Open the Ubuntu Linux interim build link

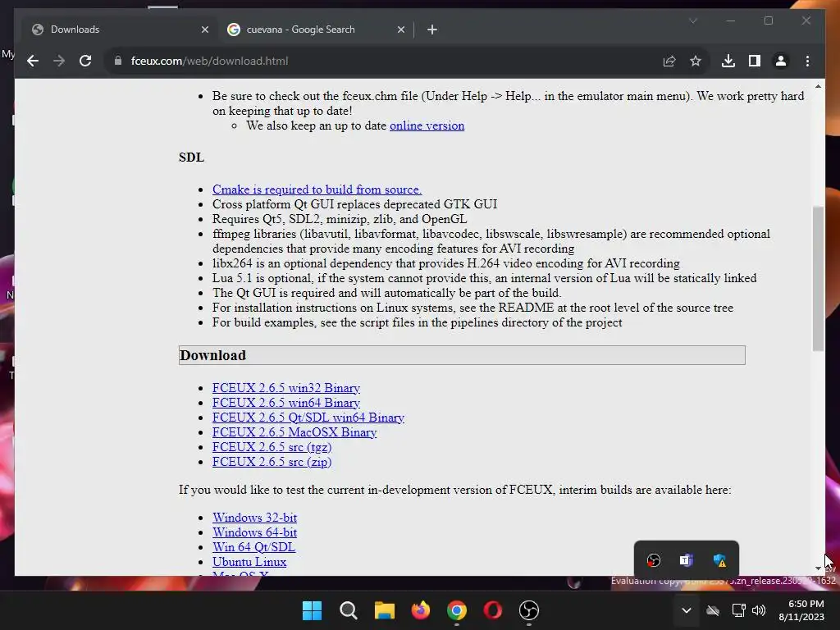(249, 562)
